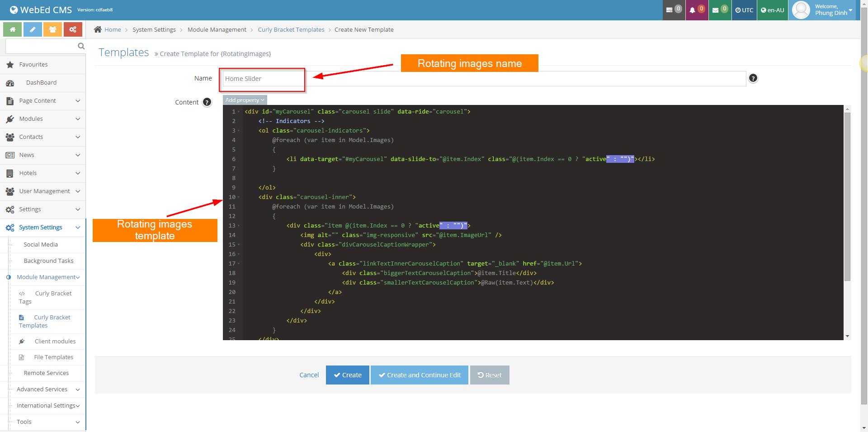The width and height of the screenshot is (868, 432).
Task: Open the envelope messages icon
Action: pyautogui.click(x=719, y=10)
